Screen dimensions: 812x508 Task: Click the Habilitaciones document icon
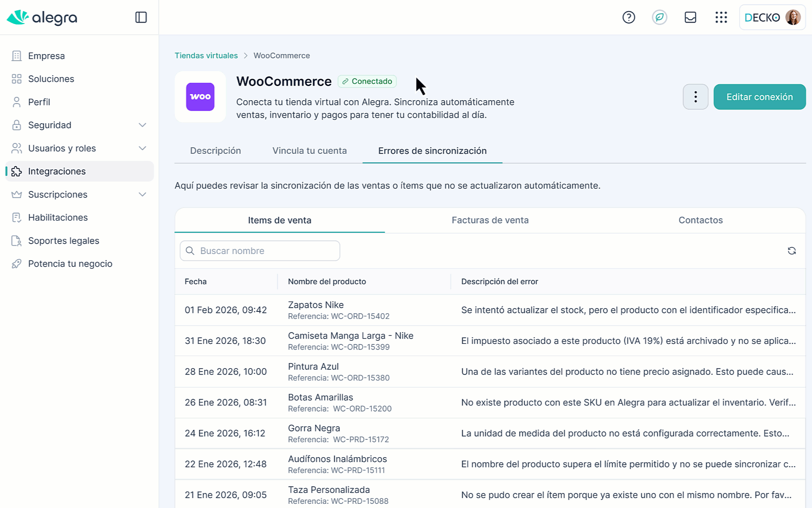(x=16, y=217)
